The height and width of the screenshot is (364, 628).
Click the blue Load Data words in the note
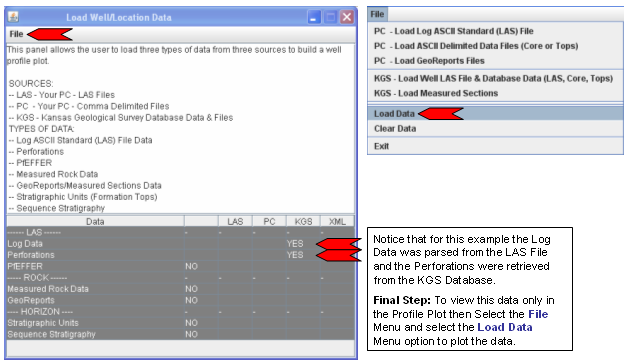(505, 328)
